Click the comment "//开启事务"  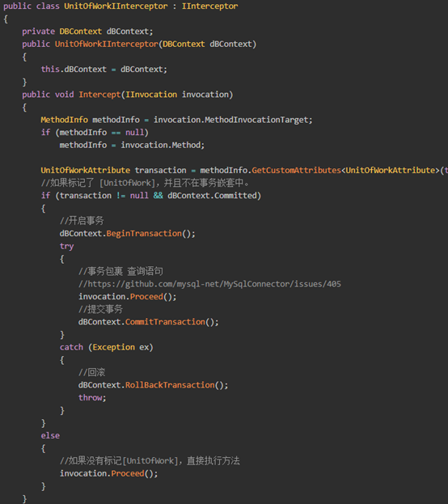click(x=82, y=221)
